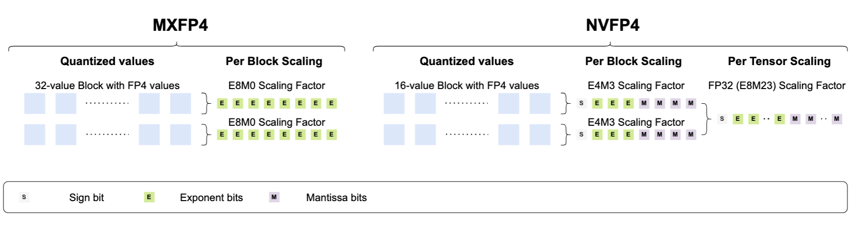The width and height of the screenshot is (868, 230).
Task: Click first blue block in MXFP4 top row
Action: (35, 103)
